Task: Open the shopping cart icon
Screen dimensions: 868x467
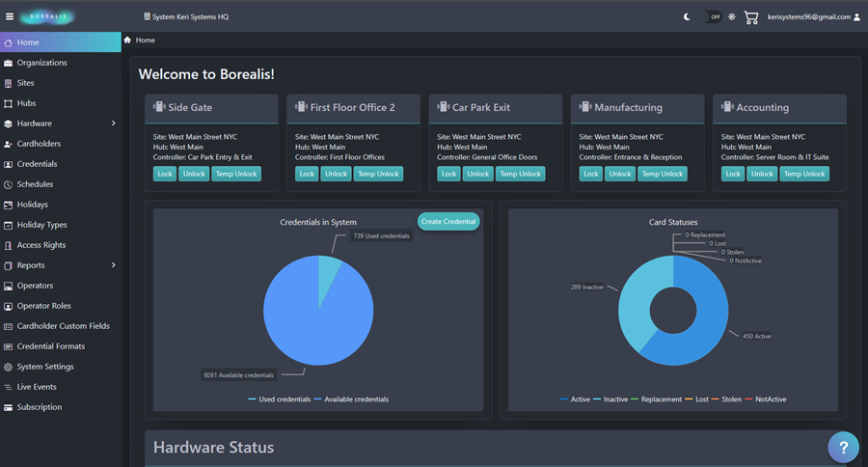Action: click(x=751, y=17)
